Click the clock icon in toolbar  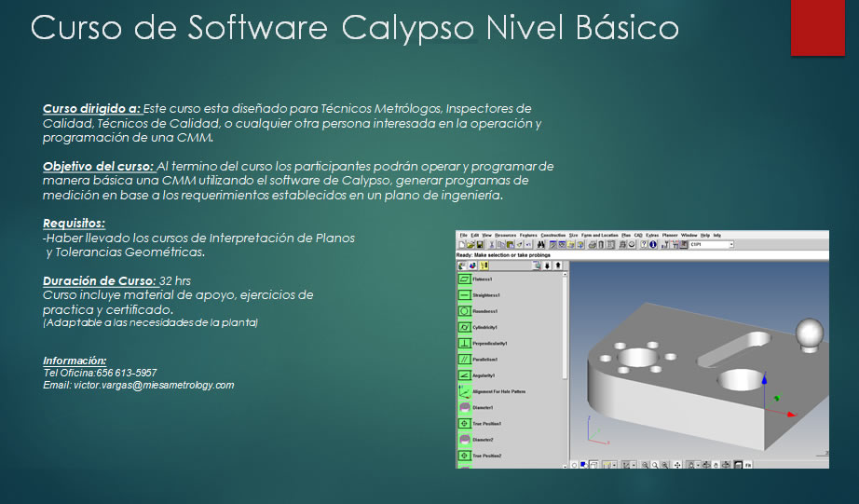pyautogui.click(x=632, y=244)
